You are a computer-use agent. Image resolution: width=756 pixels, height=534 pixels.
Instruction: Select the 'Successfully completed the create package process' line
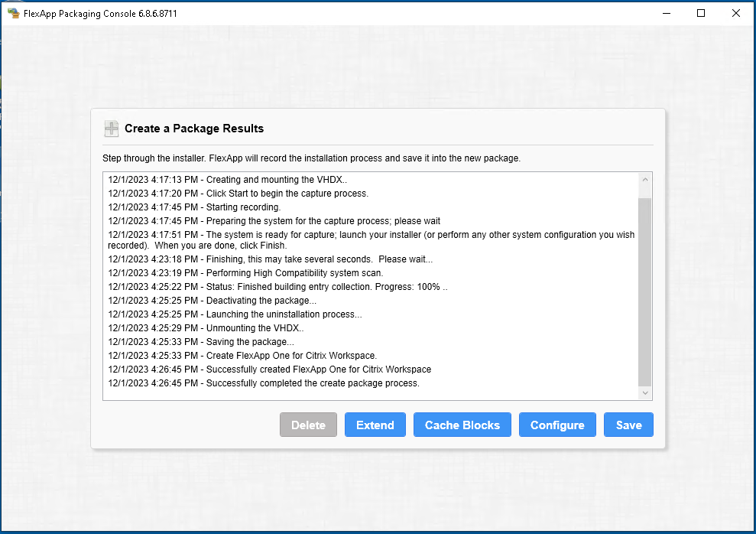[x=263, y=383]
